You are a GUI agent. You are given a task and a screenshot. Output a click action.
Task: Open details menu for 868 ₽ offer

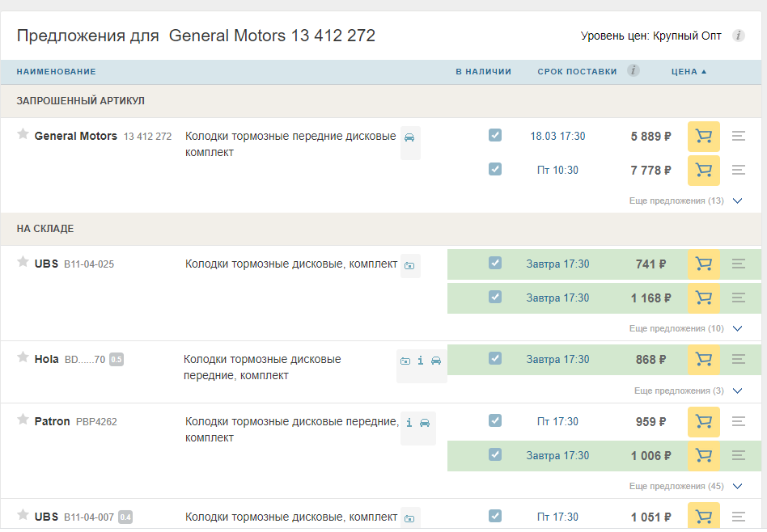coord(739,359)
